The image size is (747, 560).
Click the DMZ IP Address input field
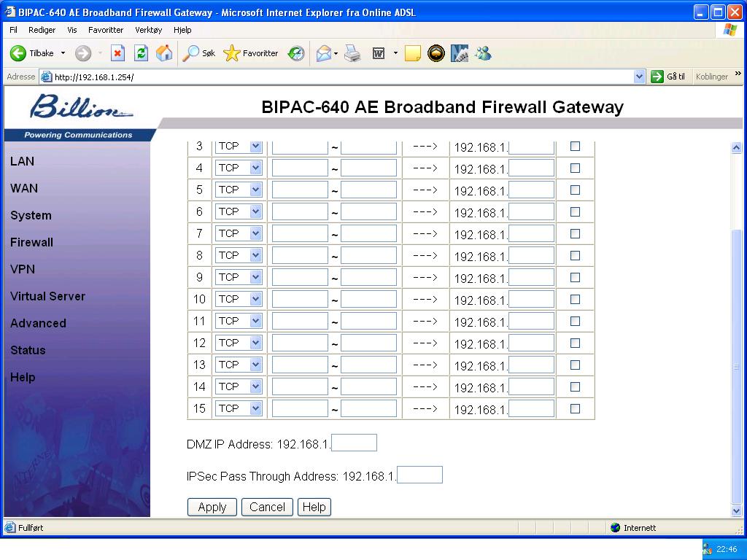click(354, 443)
